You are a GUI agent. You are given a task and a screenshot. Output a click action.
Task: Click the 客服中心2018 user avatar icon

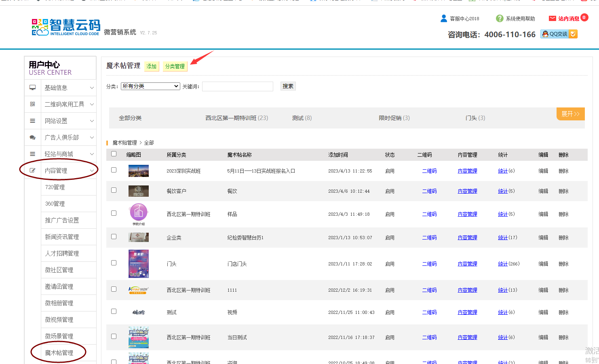coord(444,19)
